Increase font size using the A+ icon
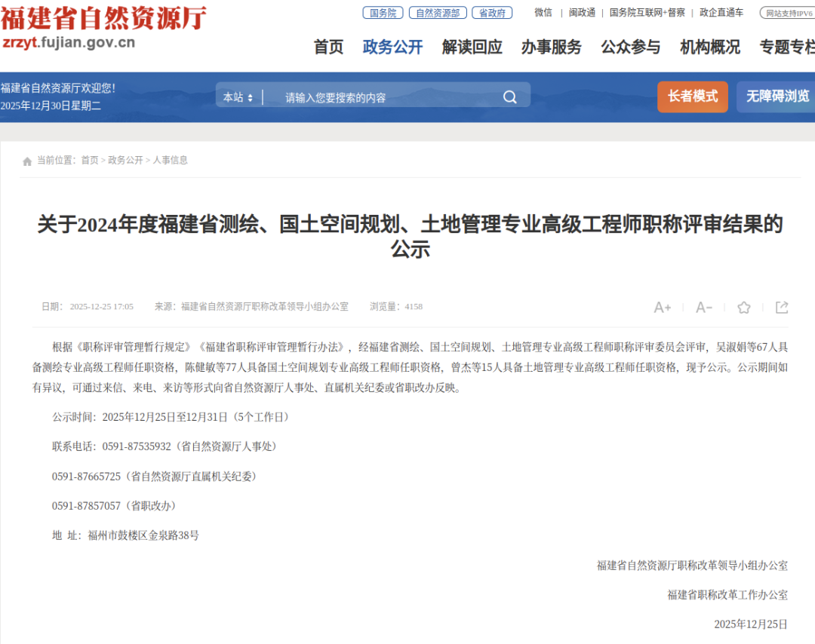 coord(662,308)
